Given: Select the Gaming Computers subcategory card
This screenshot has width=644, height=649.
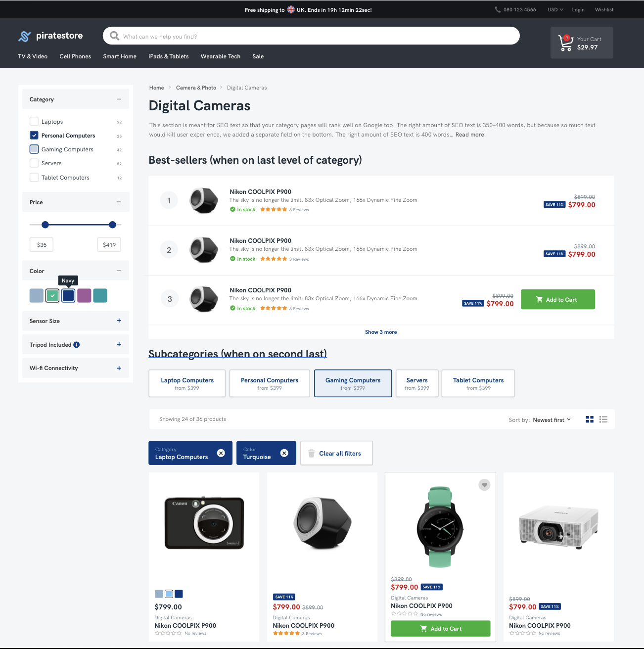Looking at the screenshot, I should [353, 383].
